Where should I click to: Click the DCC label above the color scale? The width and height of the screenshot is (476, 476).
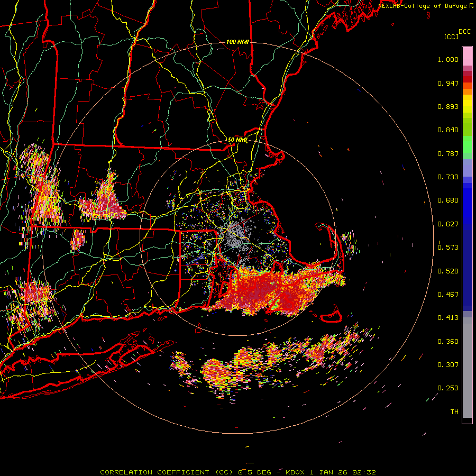(x=464, y=32)
